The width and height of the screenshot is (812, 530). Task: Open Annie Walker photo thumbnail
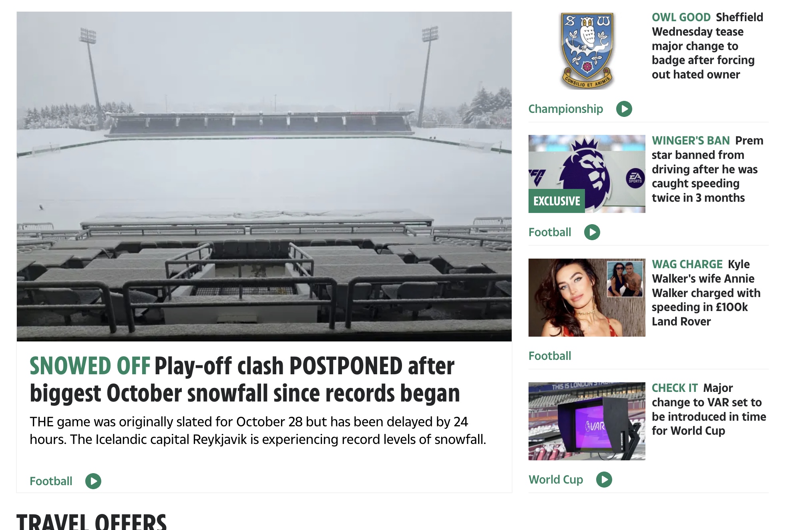click(x=587, y=297)
